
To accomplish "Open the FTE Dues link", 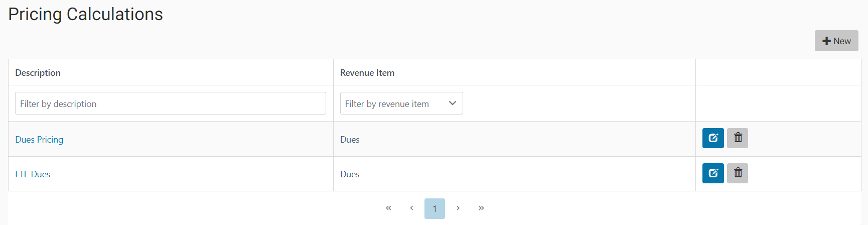I will pyautogui.click(x=33, y=174).
